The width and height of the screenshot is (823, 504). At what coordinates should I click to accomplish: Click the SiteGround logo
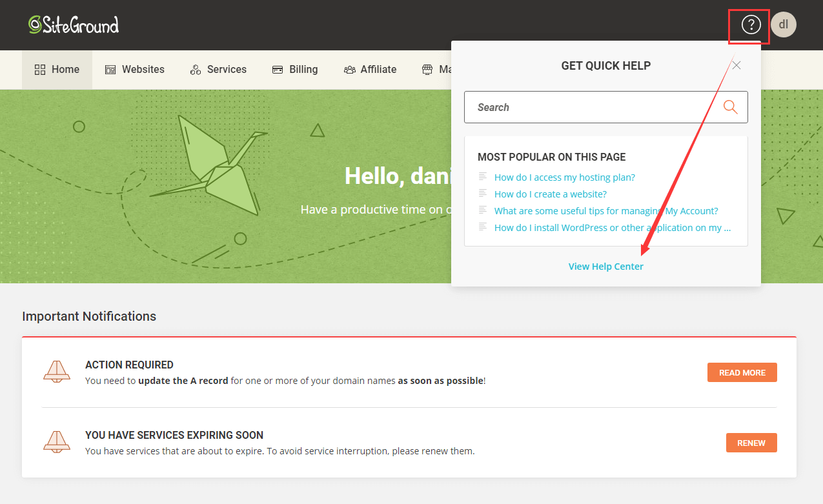pos(73,25)
